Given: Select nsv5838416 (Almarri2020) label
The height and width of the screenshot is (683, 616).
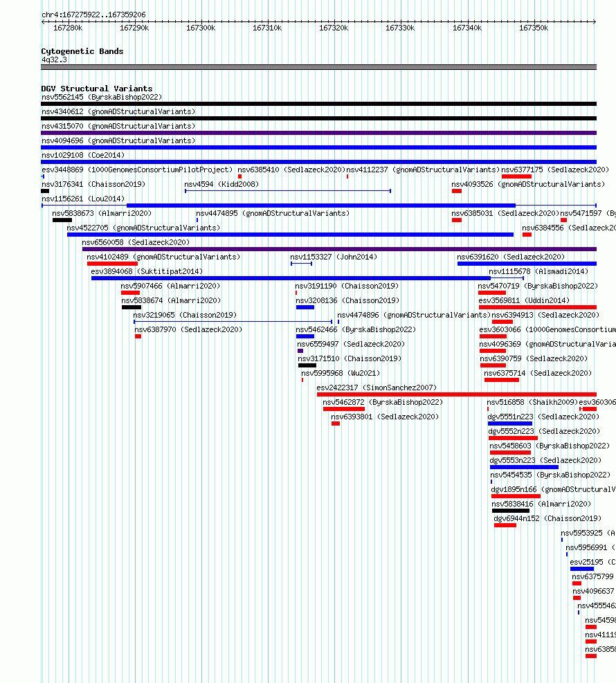Looking at the screenshot, I should [x=541, y=504].
